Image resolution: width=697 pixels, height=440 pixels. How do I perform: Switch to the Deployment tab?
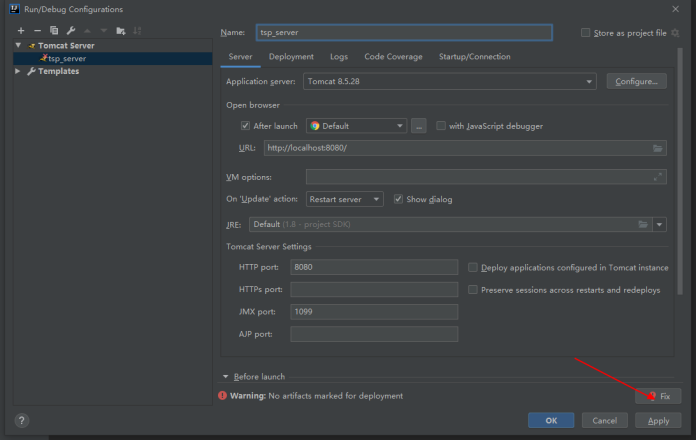pos(291,57)
